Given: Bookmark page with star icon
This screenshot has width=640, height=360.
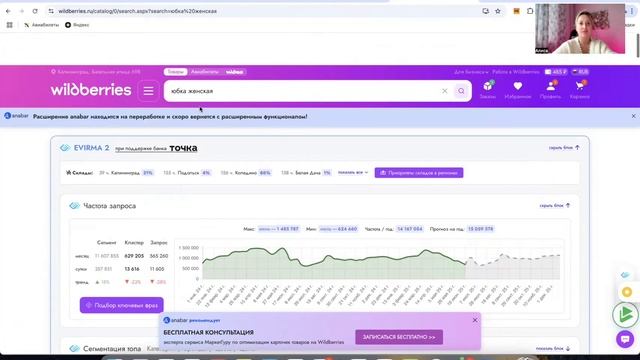Looking at the screenshot, I should click(498, 11).
